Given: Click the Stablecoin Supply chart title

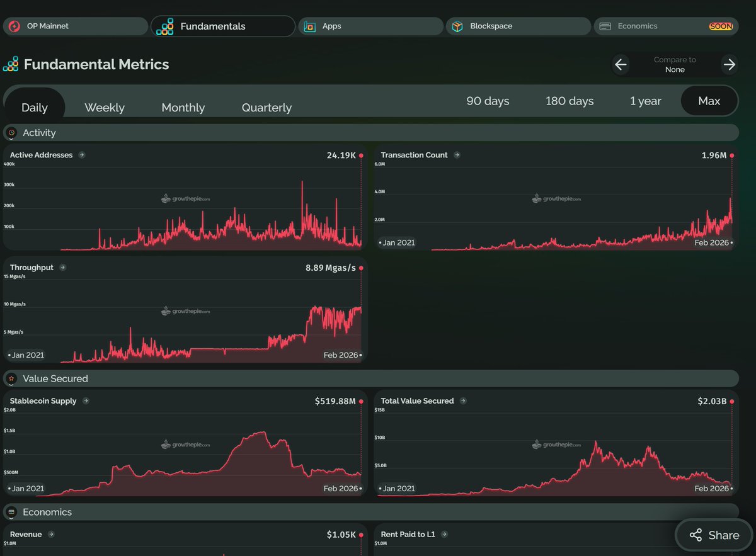Looking at the screenshot, I should coord(43,401).
